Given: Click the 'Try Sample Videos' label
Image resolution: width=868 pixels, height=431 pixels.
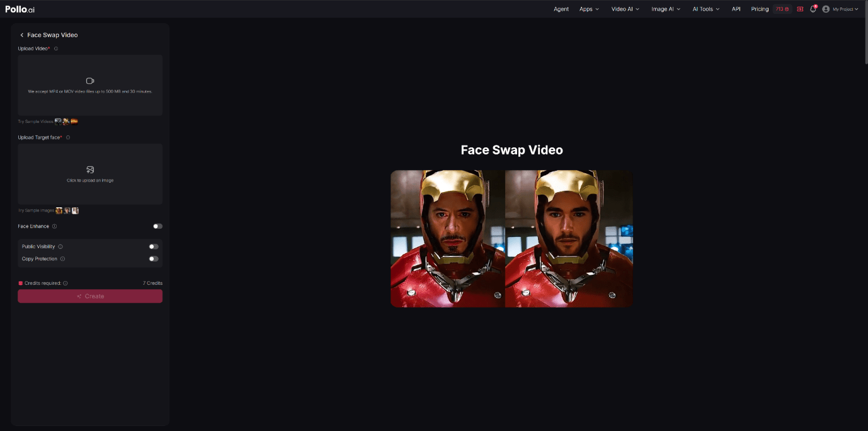Looking at the screenshot, I should point(36,121).
